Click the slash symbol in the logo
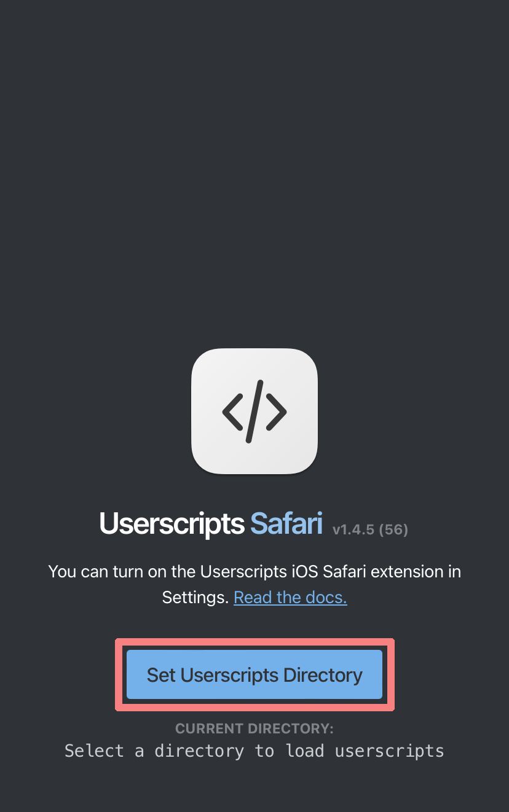509x812 pixels. coord(254,411)
